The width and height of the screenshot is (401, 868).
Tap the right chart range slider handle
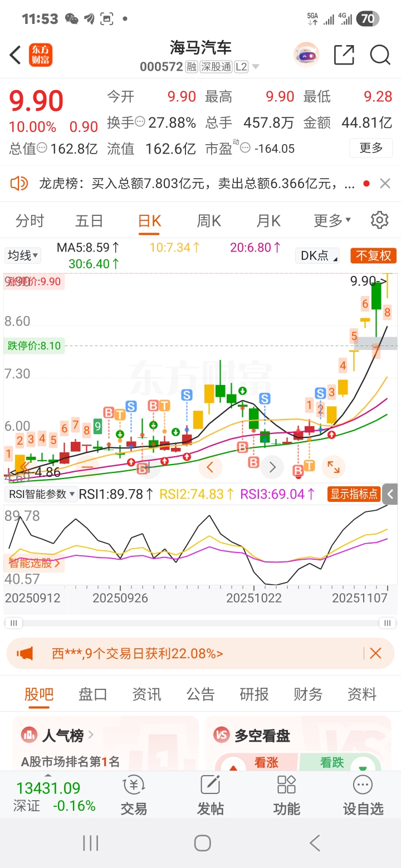(x=387, y=623)
